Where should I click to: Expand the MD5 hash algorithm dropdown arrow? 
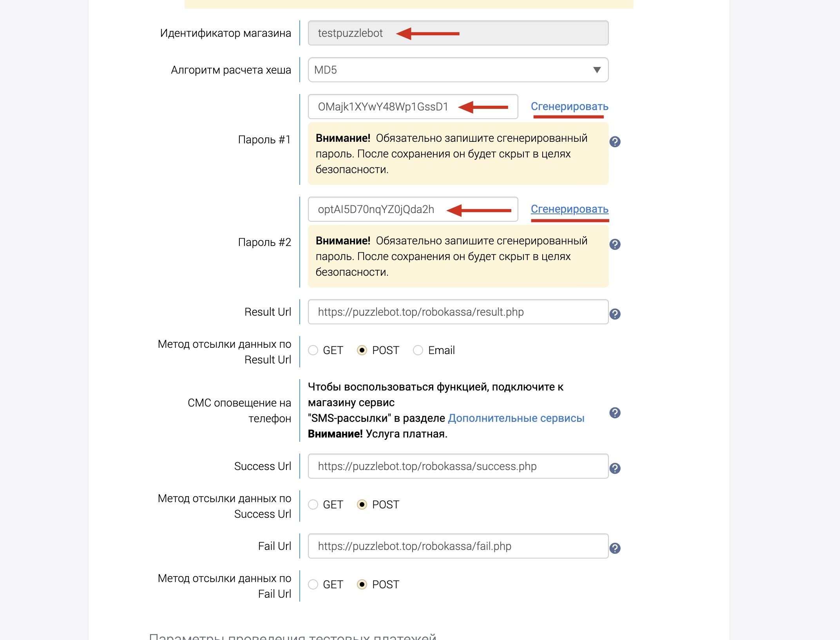[597, 70]
